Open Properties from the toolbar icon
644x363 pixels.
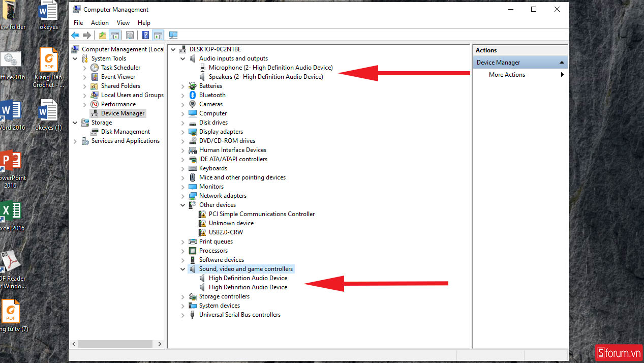tap(130, 35)
